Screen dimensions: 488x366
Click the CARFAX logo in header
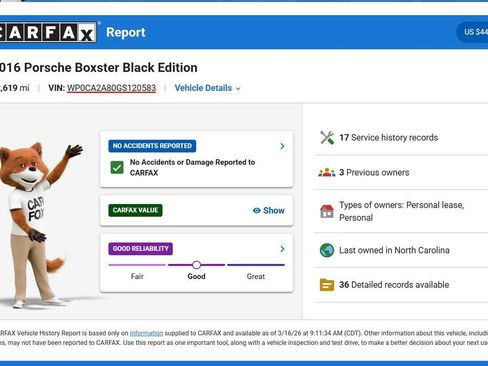click(48, 32)
